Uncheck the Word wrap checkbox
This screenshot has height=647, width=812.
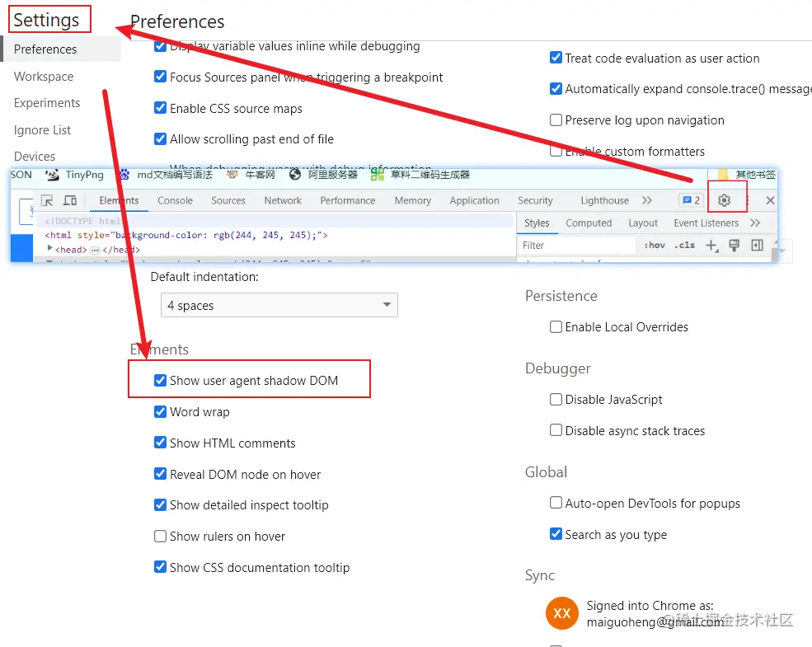pos(161,412)
